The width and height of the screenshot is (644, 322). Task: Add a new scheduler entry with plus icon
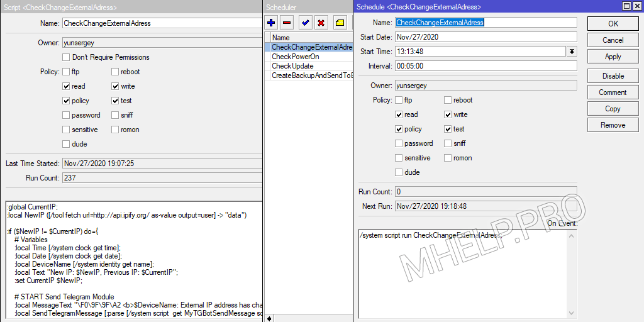point(271,23)
